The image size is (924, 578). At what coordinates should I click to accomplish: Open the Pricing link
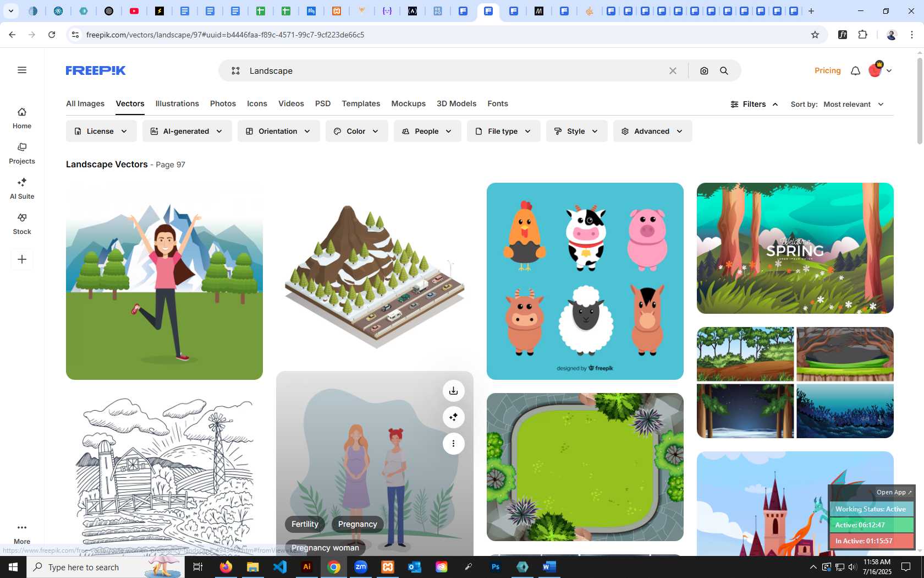click(x=827, y=70)
